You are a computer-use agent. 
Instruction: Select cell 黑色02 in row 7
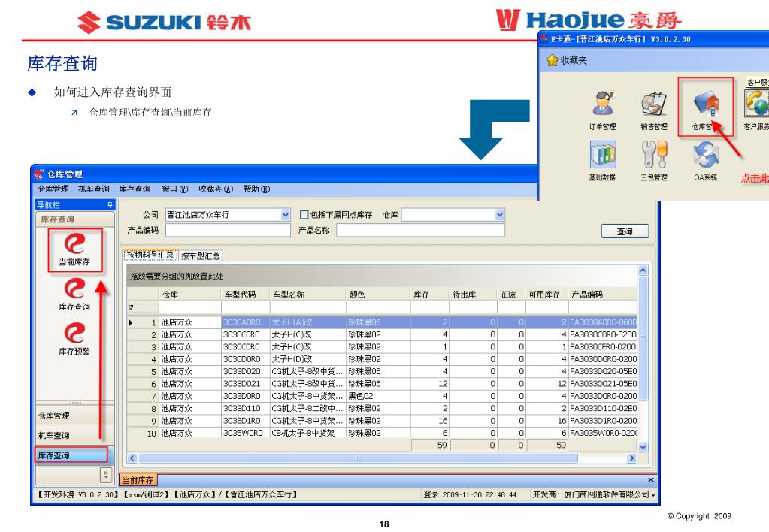pos(377,396)
